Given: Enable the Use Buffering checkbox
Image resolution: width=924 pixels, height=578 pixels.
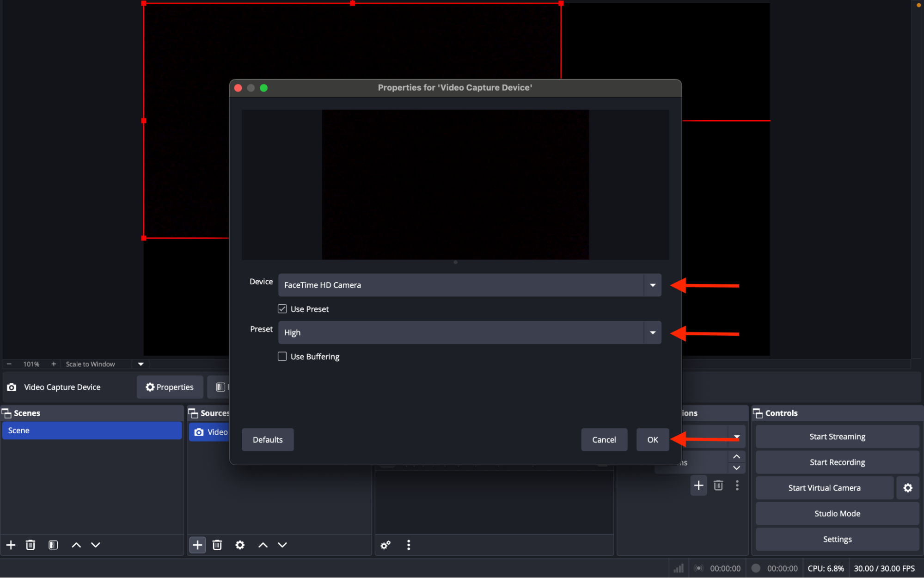Looking at the screenshot, I should click(x=282, y=356).
